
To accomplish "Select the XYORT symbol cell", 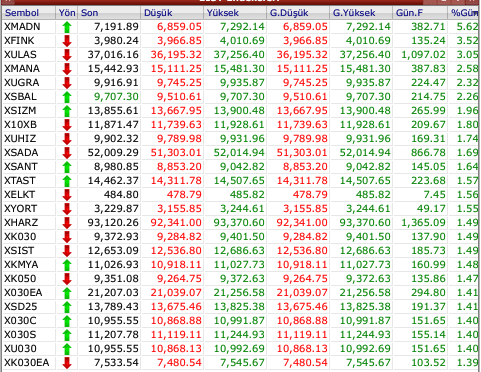I will tap(29, 209).
